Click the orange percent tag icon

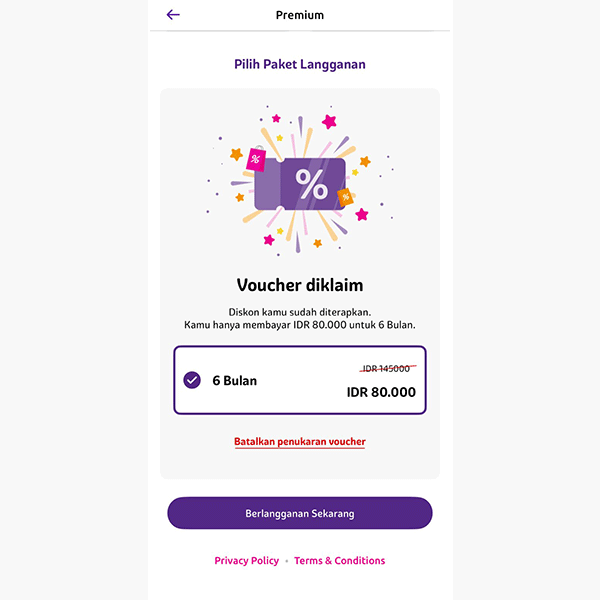point(345,197)
